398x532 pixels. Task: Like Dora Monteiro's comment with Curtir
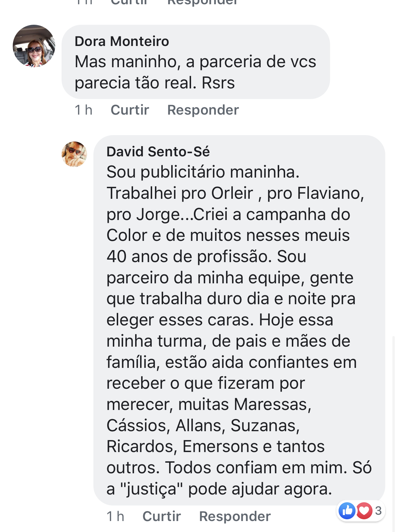coord(129,110)
